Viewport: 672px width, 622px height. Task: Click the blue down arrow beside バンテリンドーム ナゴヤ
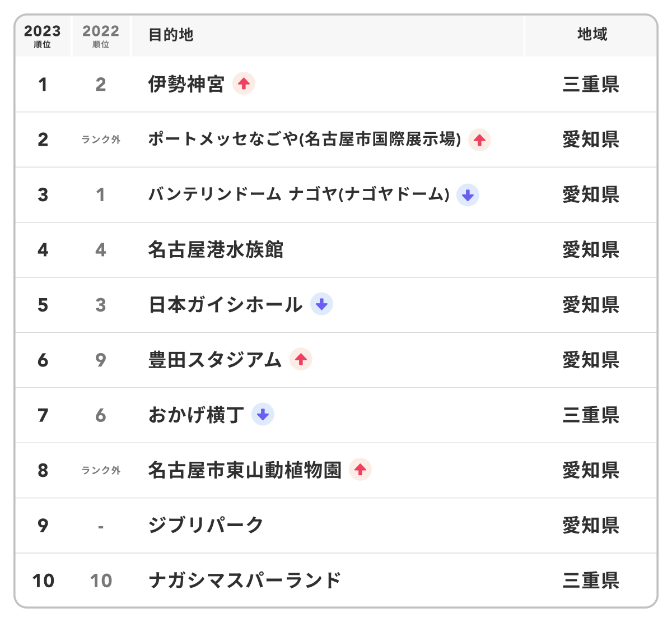(x=468, y=195)
